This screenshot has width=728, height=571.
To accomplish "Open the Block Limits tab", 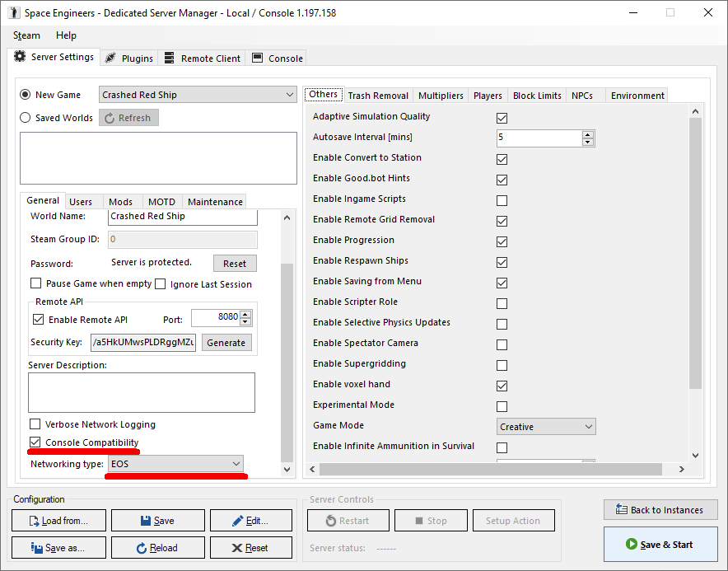I will 537,96.
